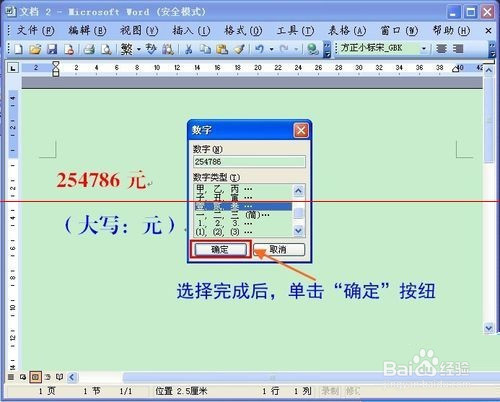Open the 插入(I) menu
Screen dimensions: 500x402
point(191,31)
